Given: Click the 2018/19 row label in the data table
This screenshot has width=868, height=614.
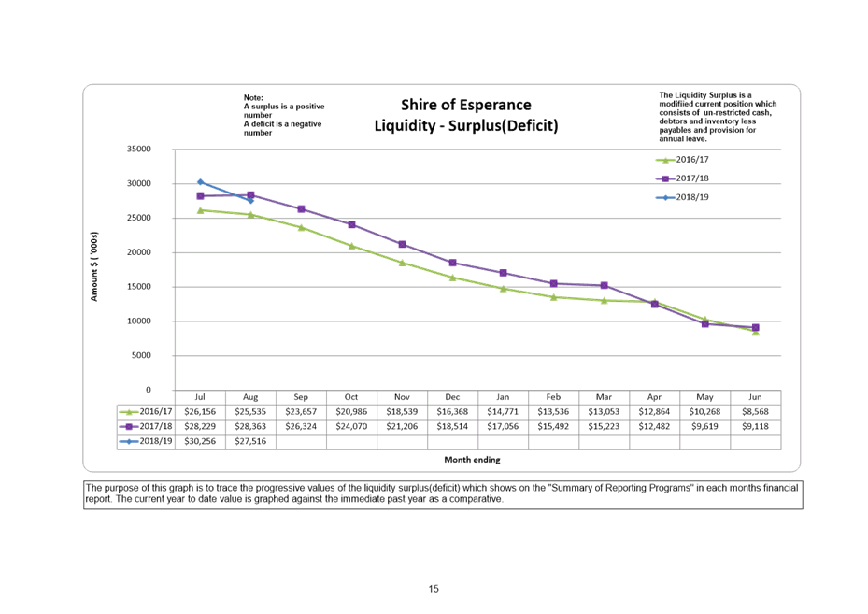Looking at the screenshot, I should click(146, 441).
